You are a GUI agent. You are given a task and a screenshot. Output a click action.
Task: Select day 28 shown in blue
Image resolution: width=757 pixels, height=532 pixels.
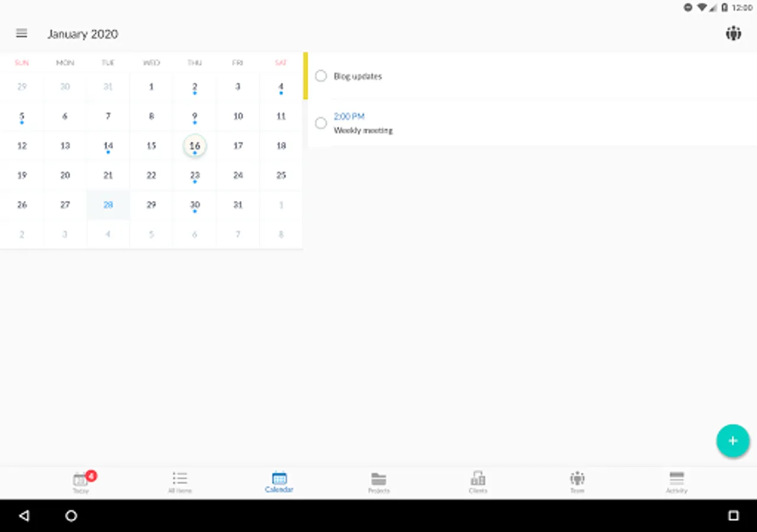[x=108, y=205]
